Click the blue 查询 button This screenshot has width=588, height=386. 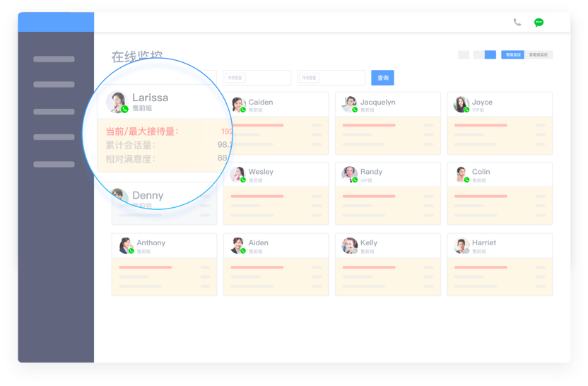pos(382,78)
